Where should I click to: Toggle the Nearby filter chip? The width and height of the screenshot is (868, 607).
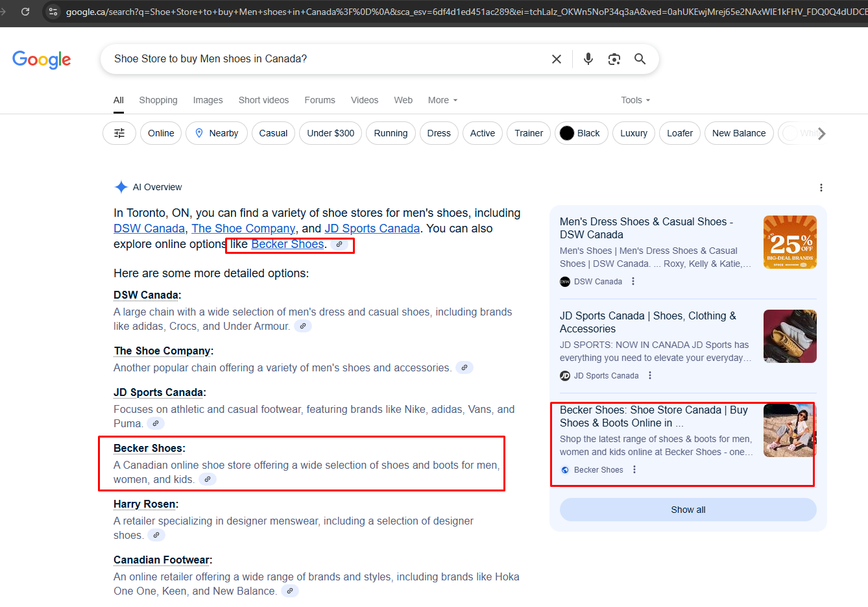pyautogui.click(x=217, y=133)
